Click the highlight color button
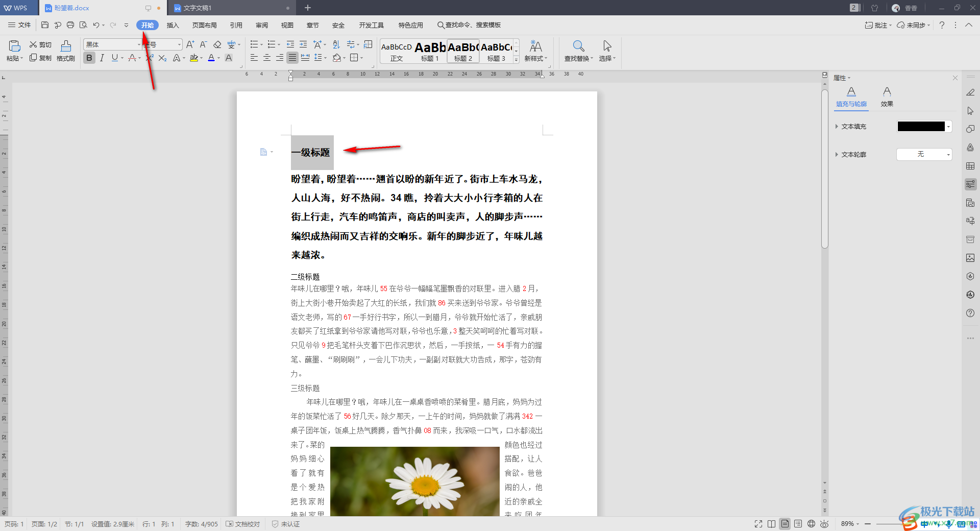The image size is (980, 531). pyautogui.click(x=194, y=58)
